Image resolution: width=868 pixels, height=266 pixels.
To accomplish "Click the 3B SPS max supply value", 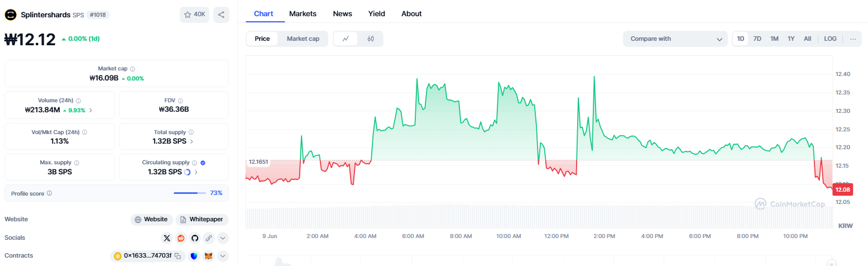I will click(x=60, y=172).
